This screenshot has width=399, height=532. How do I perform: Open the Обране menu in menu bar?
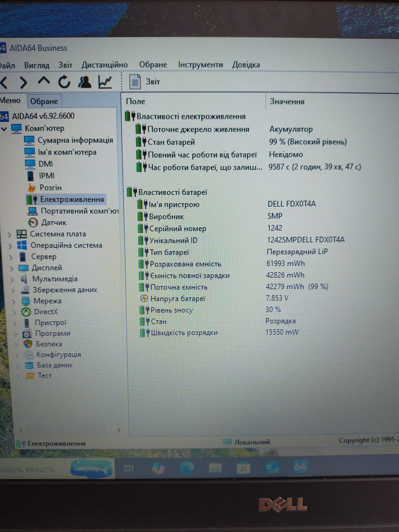[153, 65]
